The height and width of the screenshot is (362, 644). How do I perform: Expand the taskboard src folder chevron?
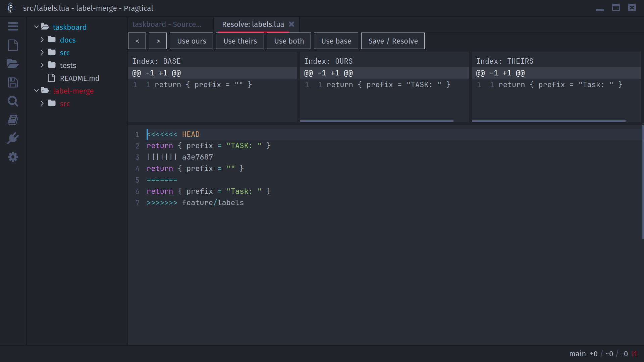click(42, 52)
